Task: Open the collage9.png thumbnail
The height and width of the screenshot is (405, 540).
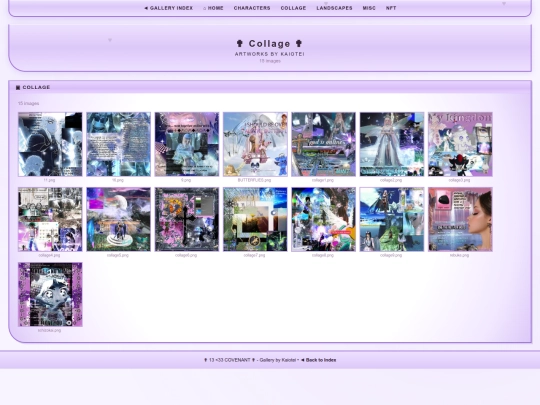Action: coord(392,219)
